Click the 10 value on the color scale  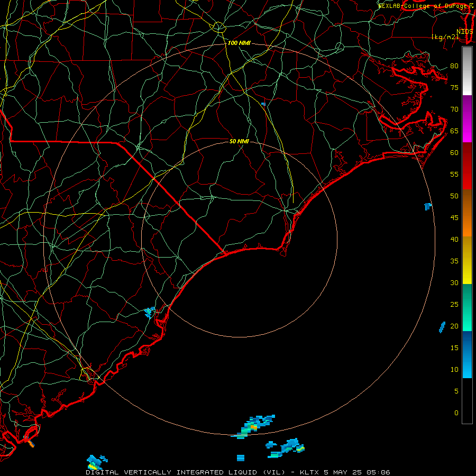[454, 370]
